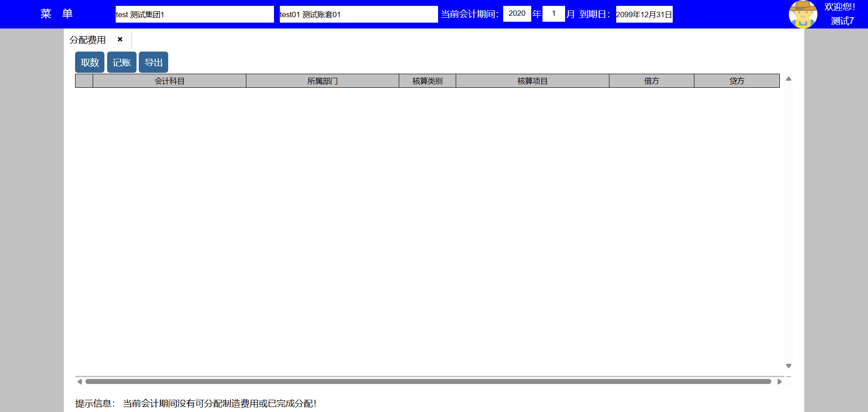The height and width of the screenshot is (412, 868).
Task: Click the accounting month field
Action: click(553, 14)
